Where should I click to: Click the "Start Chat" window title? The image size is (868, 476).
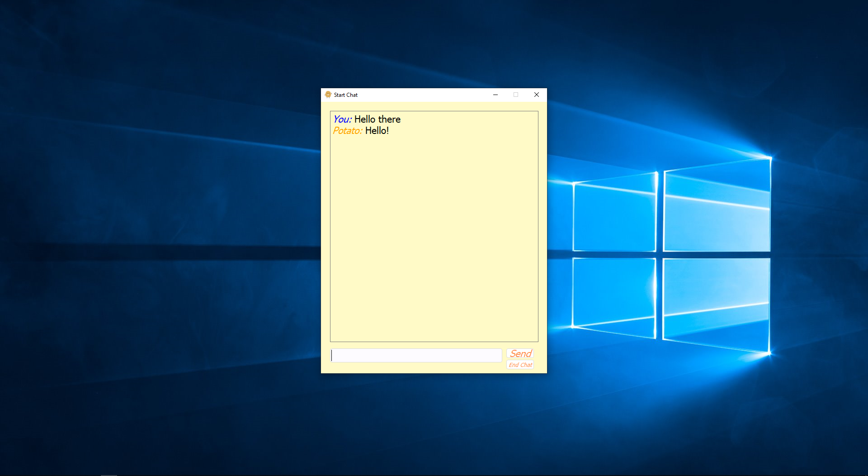click(x=346, y=95)
